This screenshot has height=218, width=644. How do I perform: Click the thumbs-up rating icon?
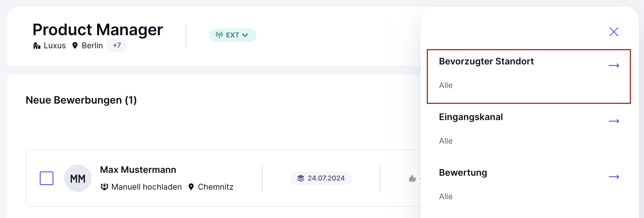(412, 178)
